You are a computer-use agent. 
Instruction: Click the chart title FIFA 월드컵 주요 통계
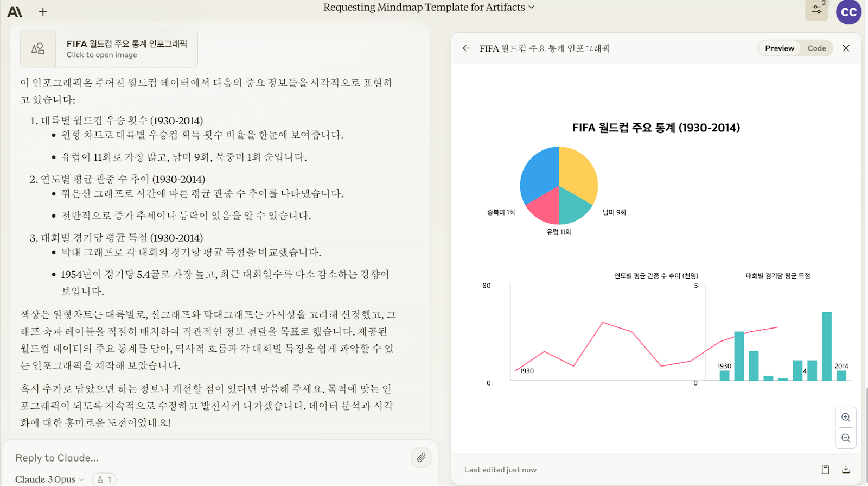[656, 128]
